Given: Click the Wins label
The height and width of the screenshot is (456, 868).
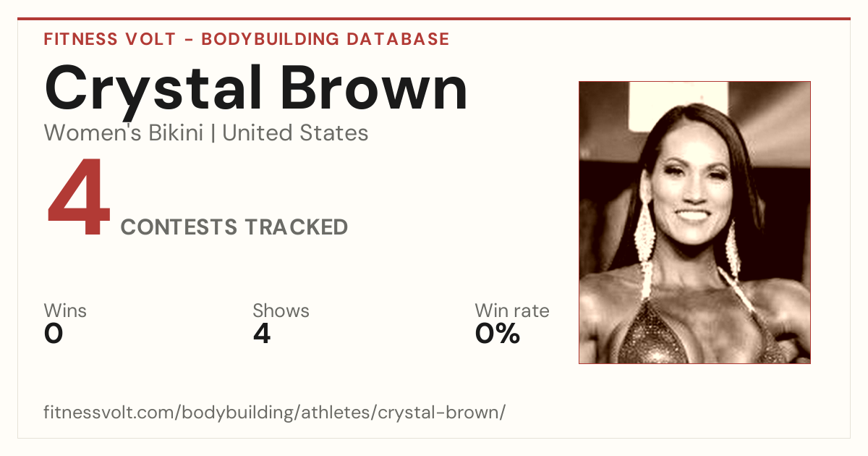Looking at the screenshot, I should coord(65,311).
